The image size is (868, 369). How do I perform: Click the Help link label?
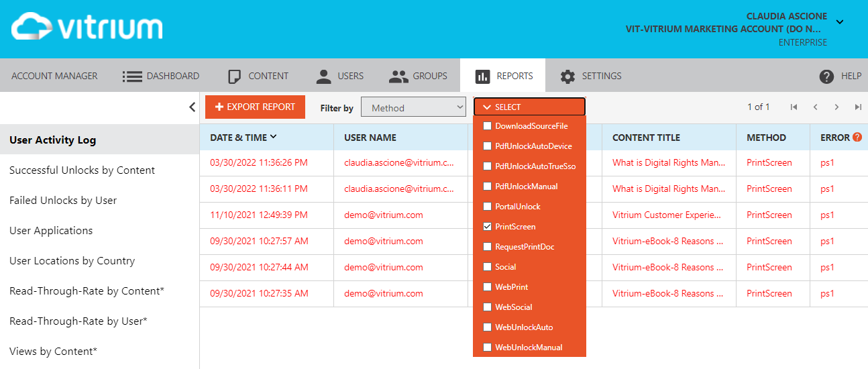[851, 76]
